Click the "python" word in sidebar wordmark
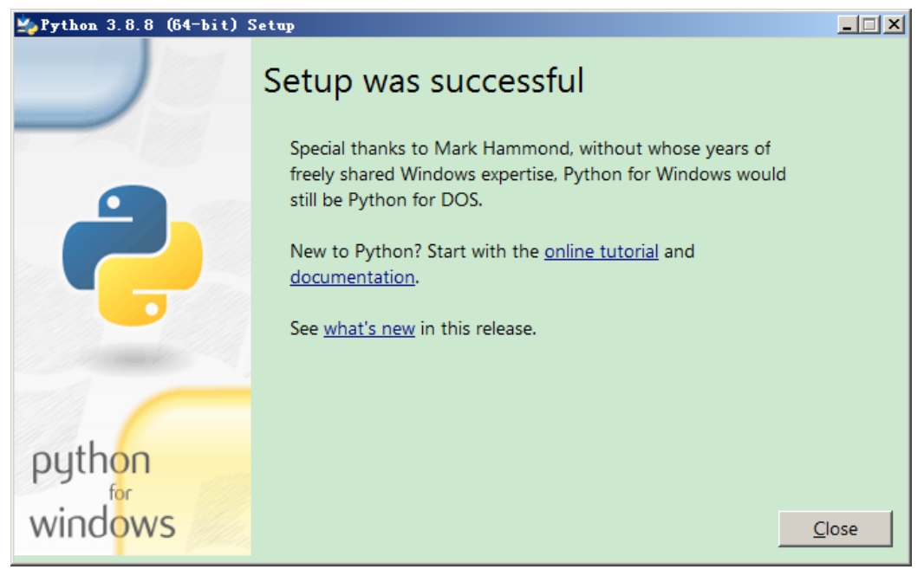924x576 pixels. coord(90,463)
